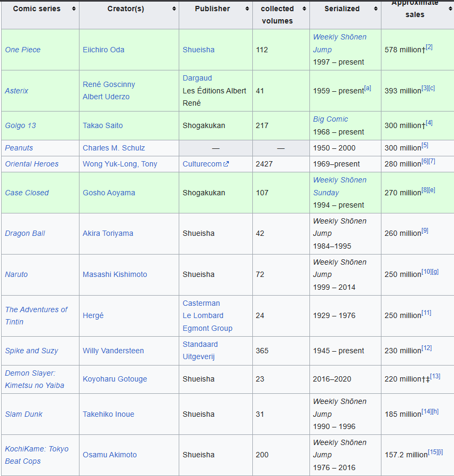454x476 pixels.
Task: Open the Dragon Ball link
Action: click(25, 233)
